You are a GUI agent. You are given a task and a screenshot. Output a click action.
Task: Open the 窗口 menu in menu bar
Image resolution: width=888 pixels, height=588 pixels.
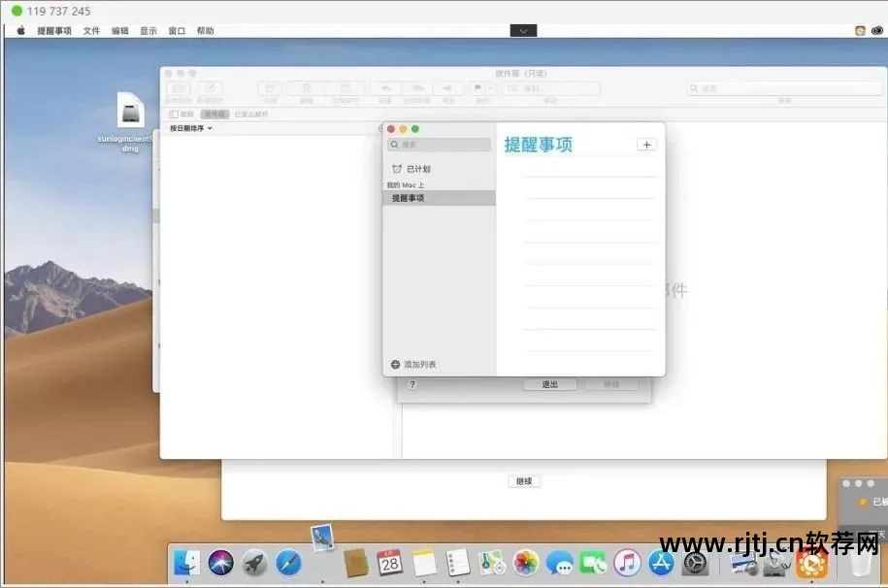coord(177,31)
